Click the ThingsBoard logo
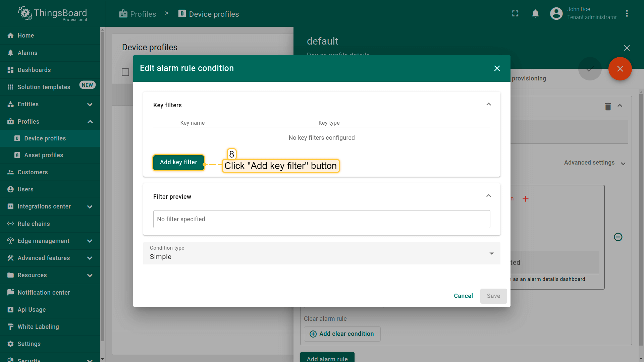This screenshot has width=644, height=362. point(52,14)
